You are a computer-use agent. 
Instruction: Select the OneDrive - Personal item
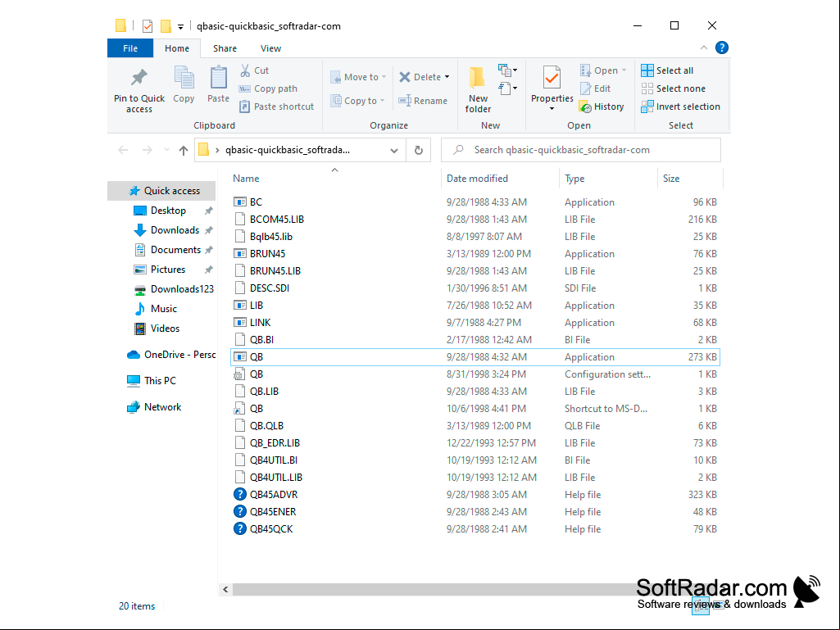pyautogui.click(x=171, y=355)
